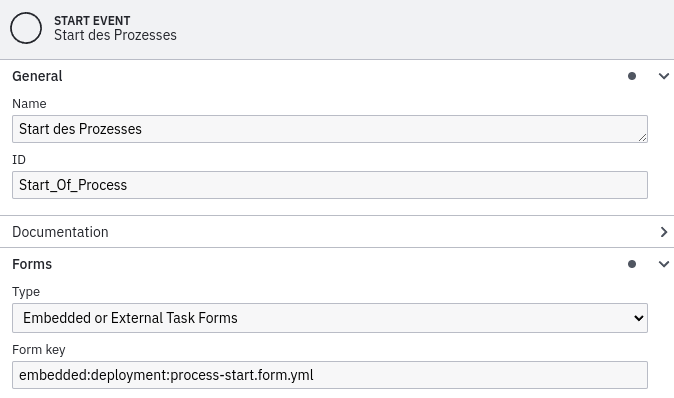
Task: Click the Name field label
Action: coord(29,104)
